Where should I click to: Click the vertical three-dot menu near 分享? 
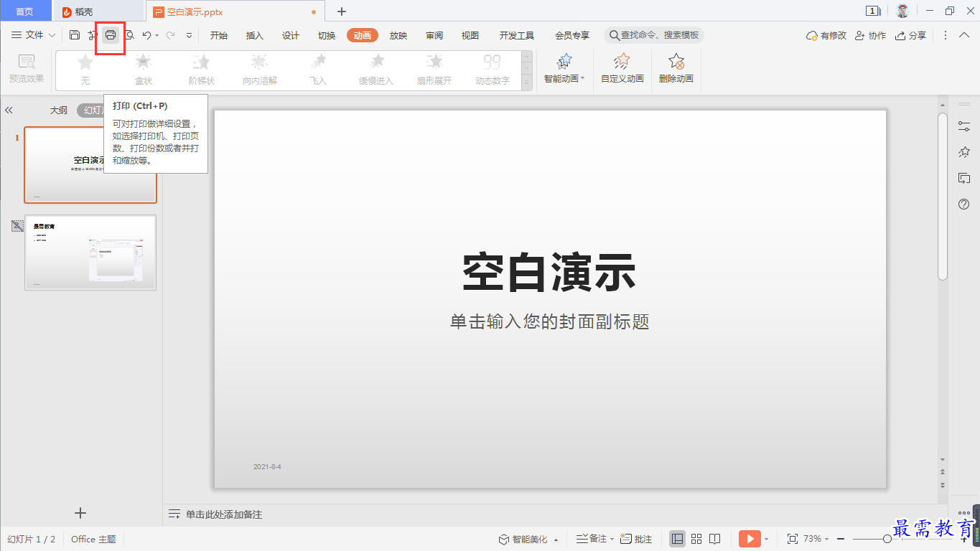[x=945, y=35]
